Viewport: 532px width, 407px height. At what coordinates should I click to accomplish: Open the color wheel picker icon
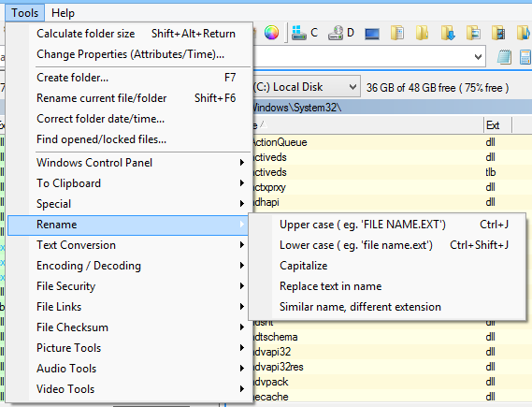click(271, 33)
